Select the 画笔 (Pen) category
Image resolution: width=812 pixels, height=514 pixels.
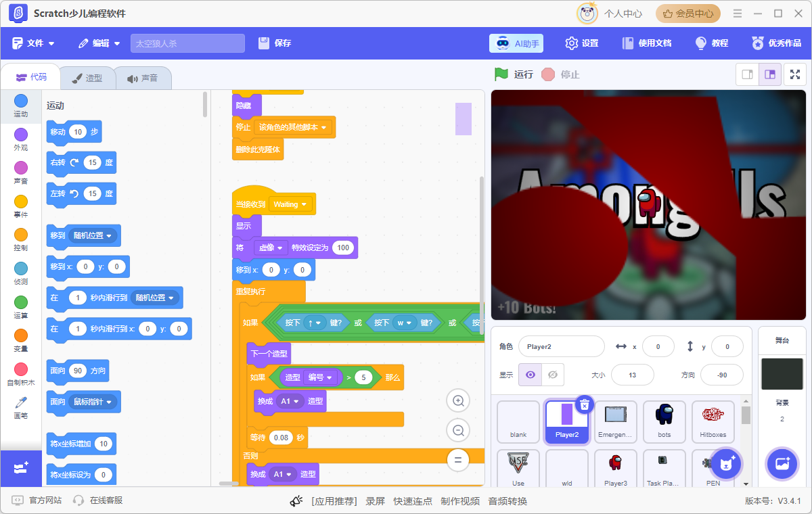point(21,408)
